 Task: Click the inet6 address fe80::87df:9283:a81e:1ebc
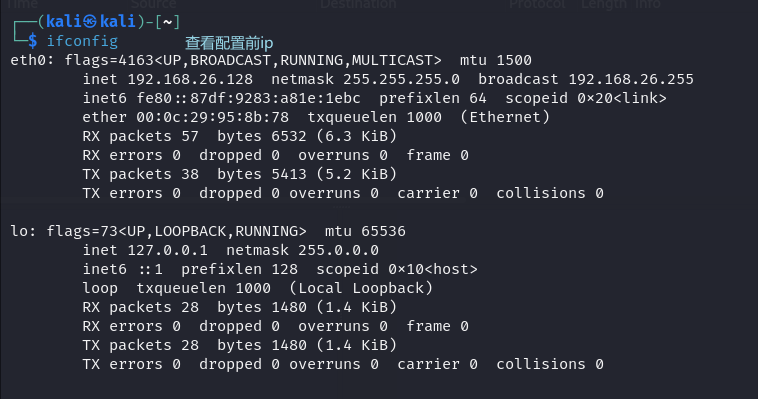point(248,99)
